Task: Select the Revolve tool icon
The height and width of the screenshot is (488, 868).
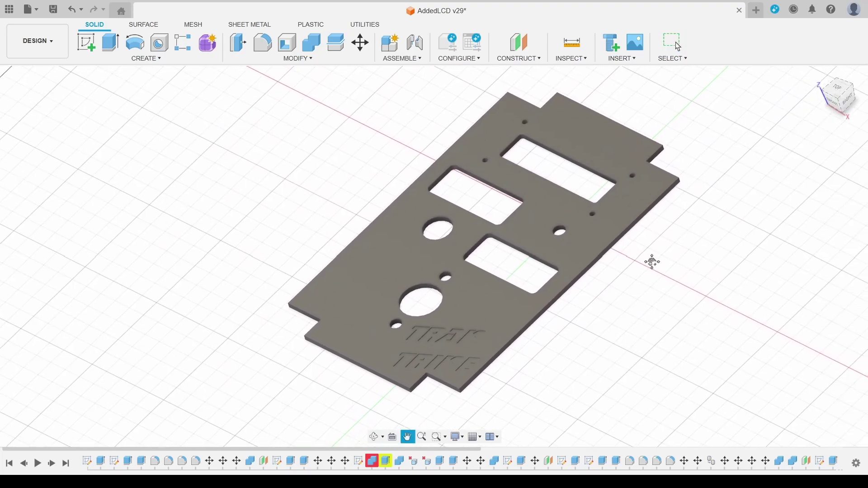Action: tap(135, 42)
